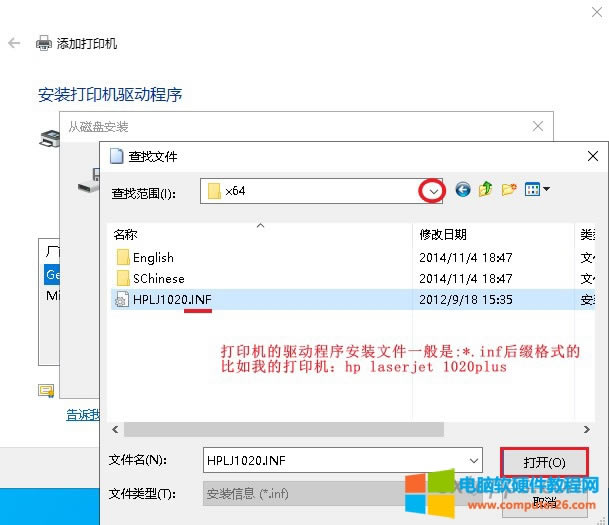Screen dimensions: 609x525
Task: Click the 取消 button
Action: 544,503
